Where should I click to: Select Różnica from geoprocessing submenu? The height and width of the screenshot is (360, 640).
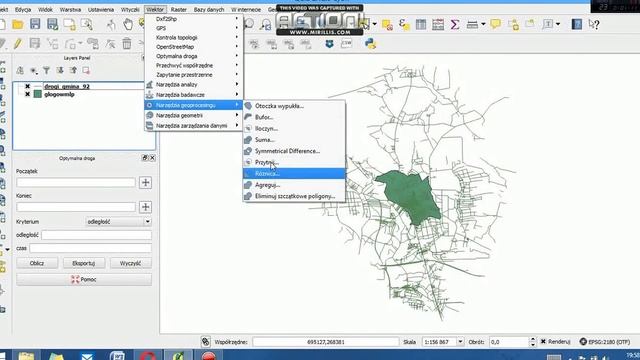click(294, 173)
